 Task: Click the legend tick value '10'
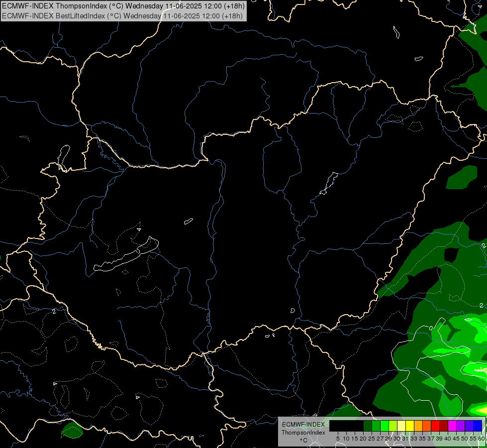(x=346, y=439)
